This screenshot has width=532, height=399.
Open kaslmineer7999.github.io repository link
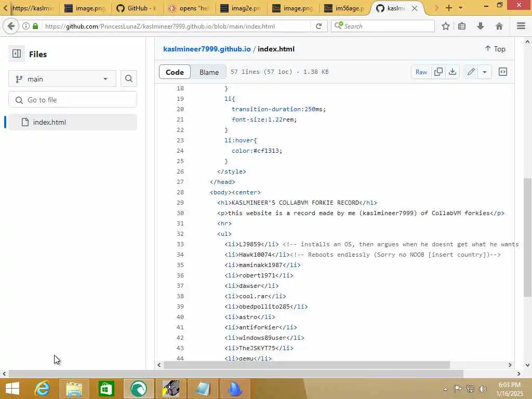(x=207, y=49)
